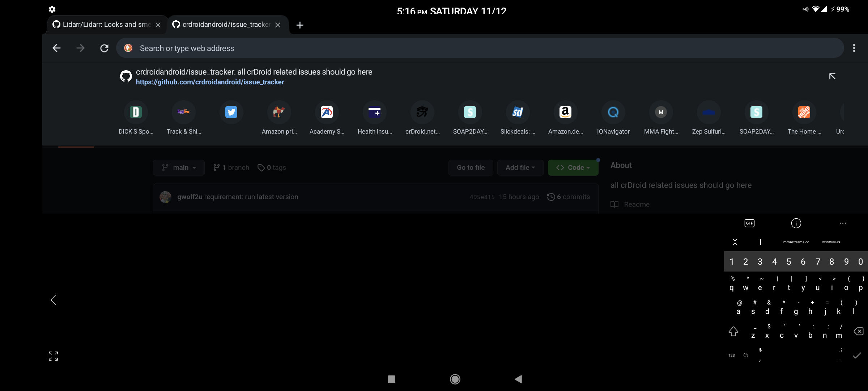
Task: Open The Home Depot shortcut
Action: (804, 112)
